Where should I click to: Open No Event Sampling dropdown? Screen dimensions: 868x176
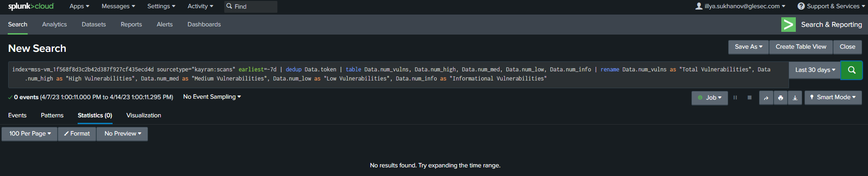click(x=212, y=97)
